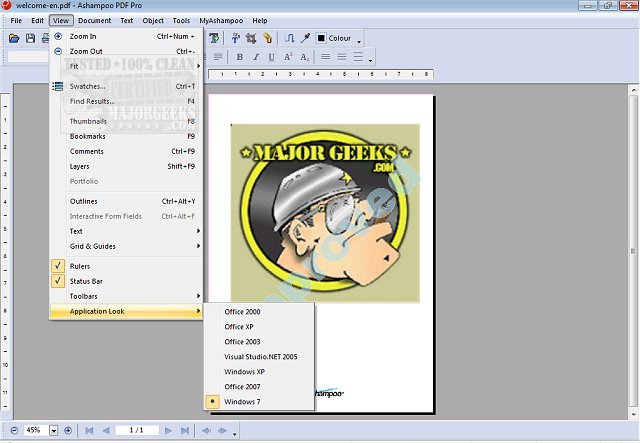This screenshot has height=443, width=640.
Task: Select the curve path drawing tool
Action: coord(289,38)
